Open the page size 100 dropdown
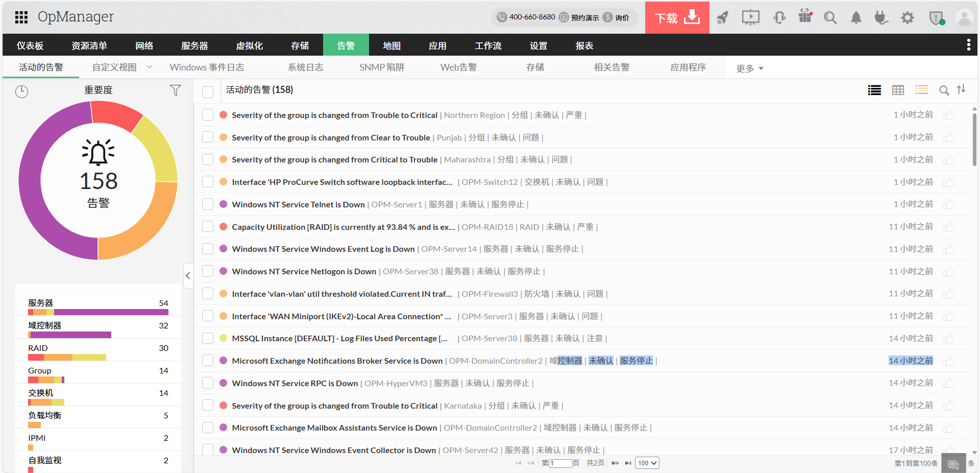980x473 pixels. coord(647,463)
